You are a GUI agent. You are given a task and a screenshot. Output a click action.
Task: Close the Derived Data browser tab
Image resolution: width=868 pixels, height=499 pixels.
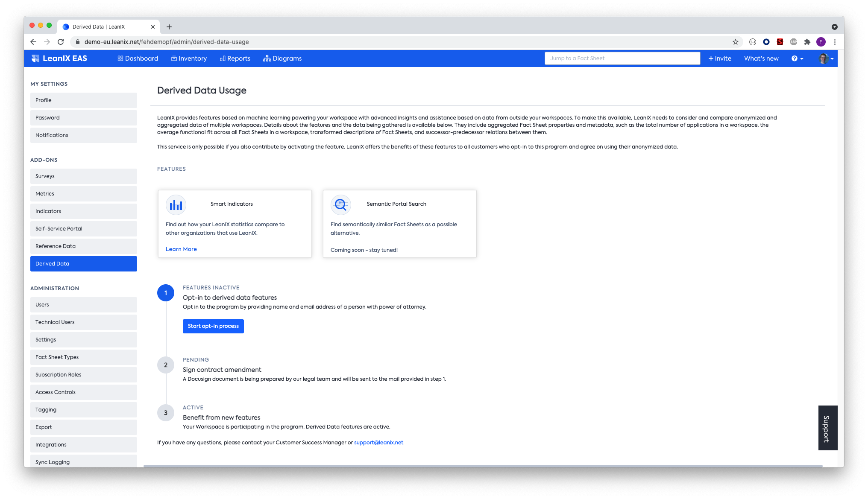coord(153,27)
